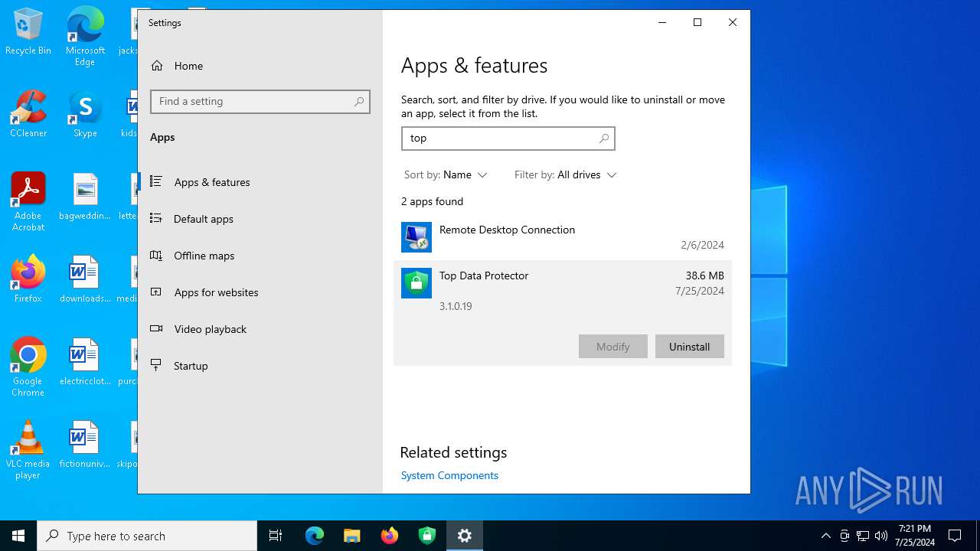Screen dimensions: 980x551
Task: Click the Uninstall button
Action: point(689,347)
